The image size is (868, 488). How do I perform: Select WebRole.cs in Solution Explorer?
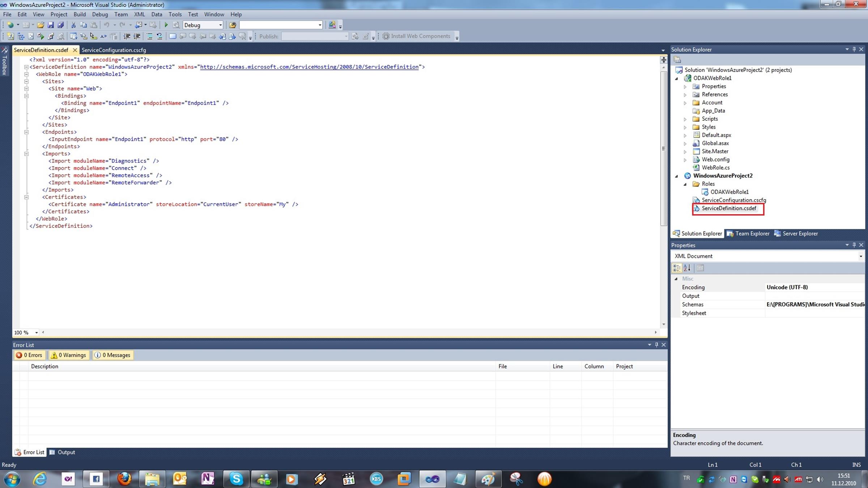(715, 167)
